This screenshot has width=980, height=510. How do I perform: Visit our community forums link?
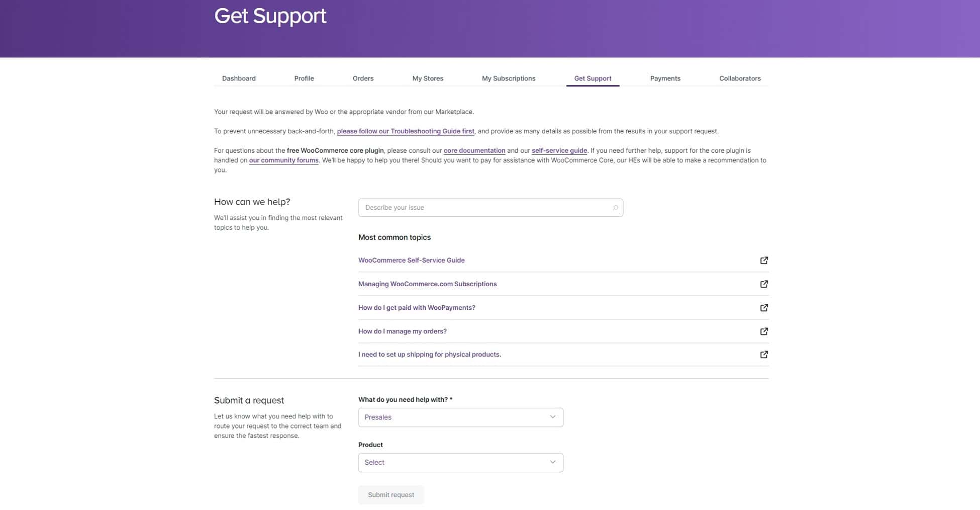[283, 160]
